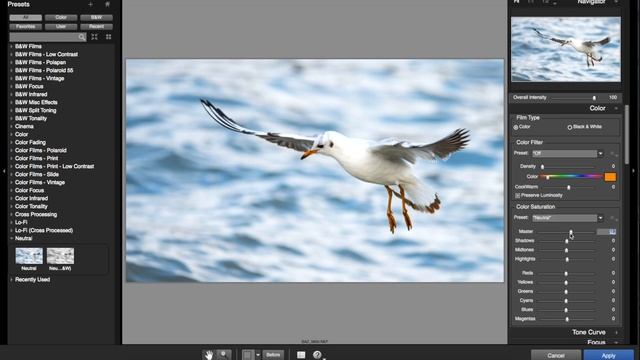Open the Help question mark icon

pos(317,355)
